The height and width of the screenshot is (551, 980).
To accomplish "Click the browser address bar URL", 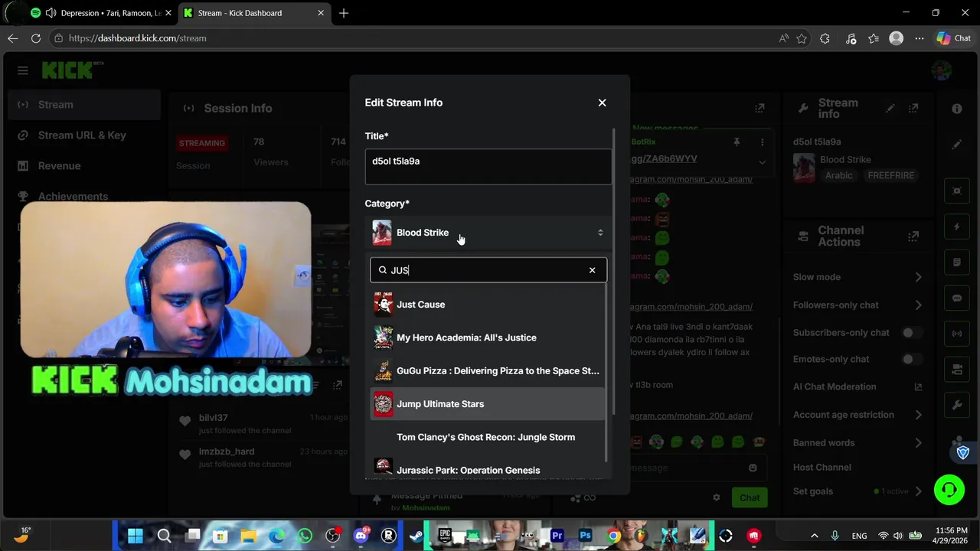I will 137,38.
